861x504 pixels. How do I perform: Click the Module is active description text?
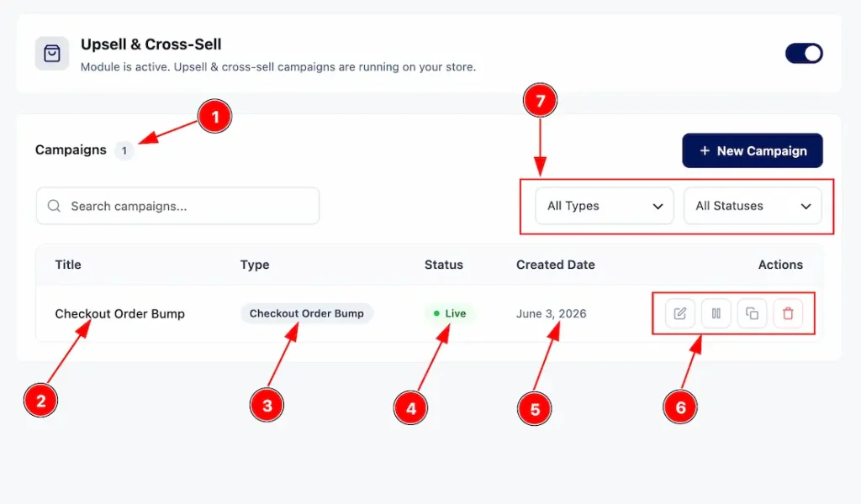point(278,67)
